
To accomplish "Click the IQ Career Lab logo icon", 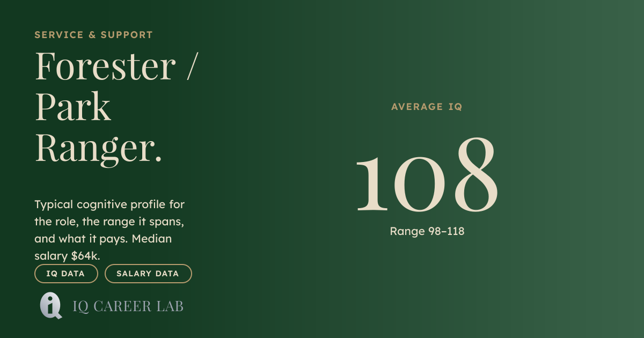I will (x=51, y=306).
